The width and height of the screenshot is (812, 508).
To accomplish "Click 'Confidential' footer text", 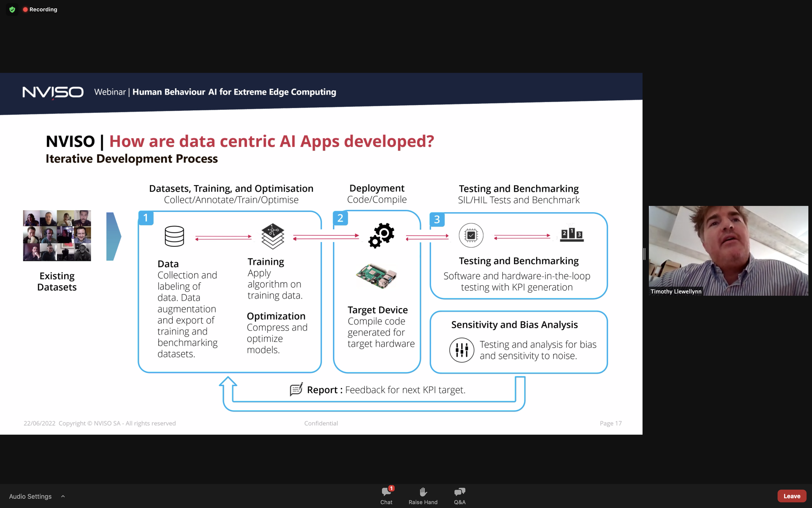I will point(321,423).
